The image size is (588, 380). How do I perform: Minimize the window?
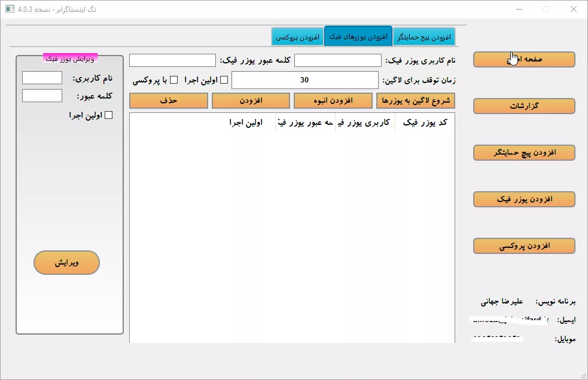point(519,10)
